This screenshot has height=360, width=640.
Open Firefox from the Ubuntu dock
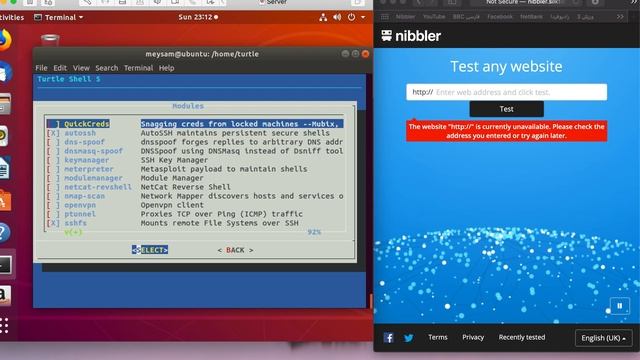5,40
